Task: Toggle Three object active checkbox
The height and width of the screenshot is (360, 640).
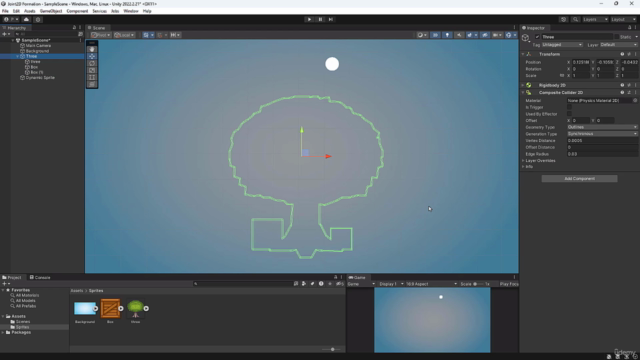Action: tap(538, 37)
